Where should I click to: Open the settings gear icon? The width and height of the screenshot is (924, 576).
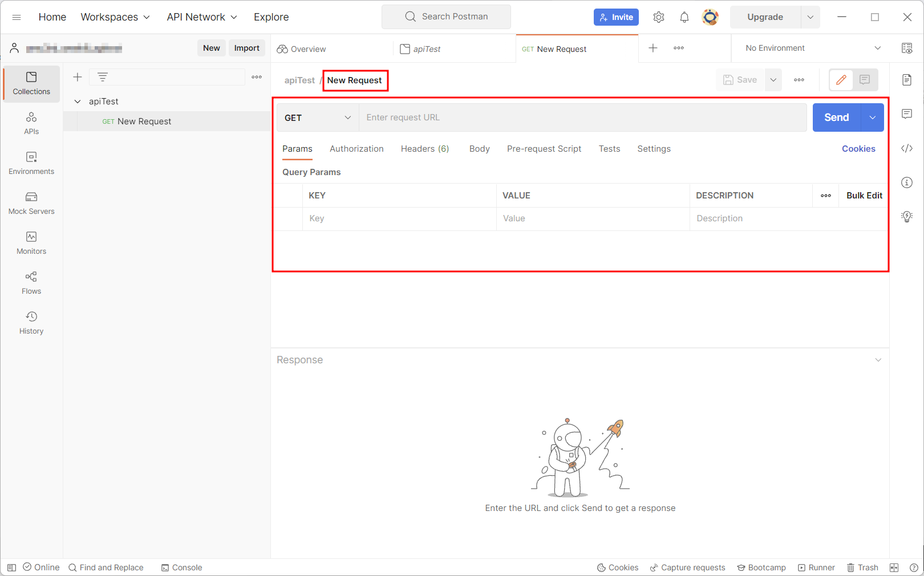[x=659, y=17]
